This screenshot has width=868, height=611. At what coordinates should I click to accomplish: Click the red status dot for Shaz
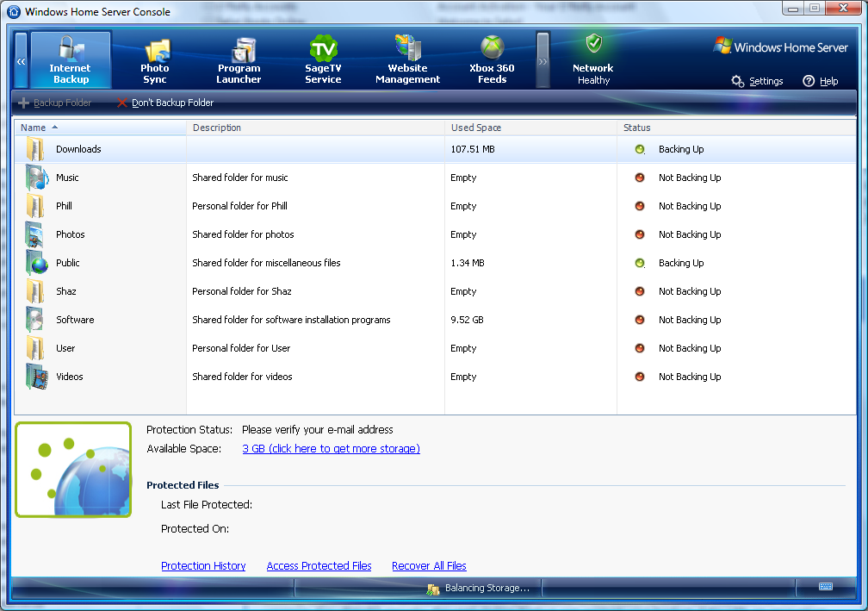[640, 291]
